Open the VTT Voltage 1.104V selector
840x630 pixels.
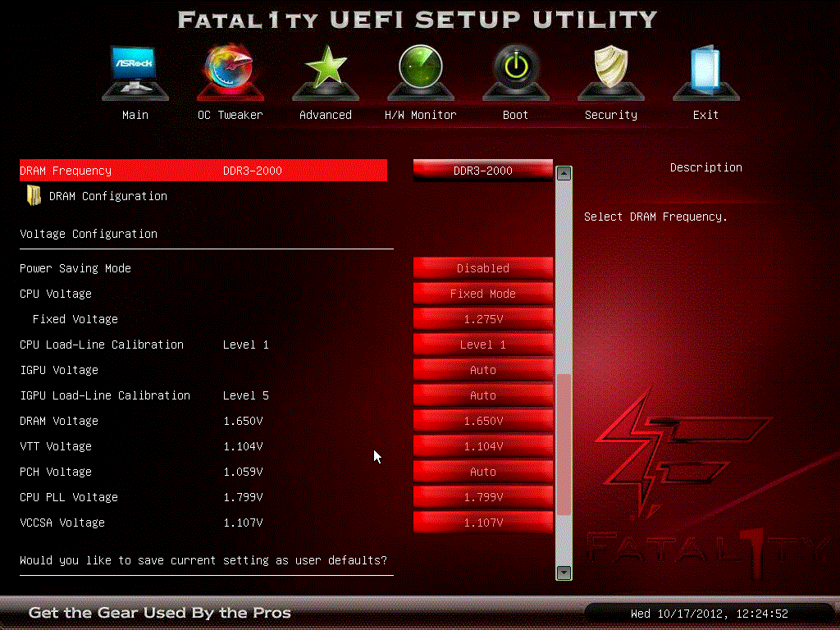coord(483,446)
